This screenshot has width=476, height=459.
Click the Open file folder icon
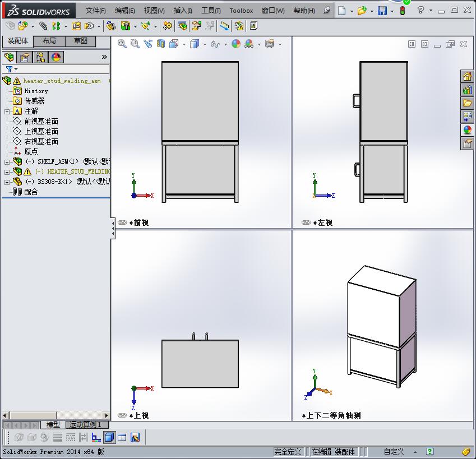click(362, 11)
